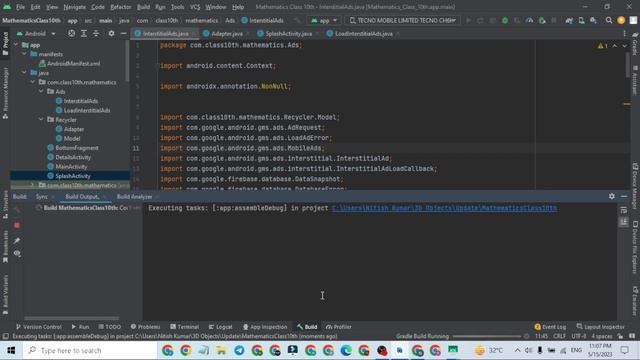Collapse the app module node
Image resolution: width=640 pixels, height=360 pixels.
pyautogui.click(x=16, y=45)
